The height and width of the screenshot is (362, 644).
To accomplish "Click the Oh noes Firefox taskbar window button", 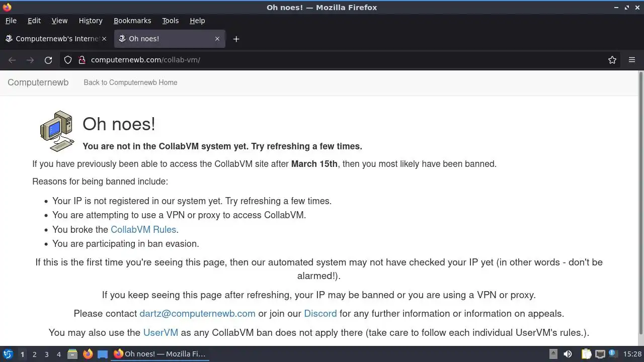I will point(160,354).
